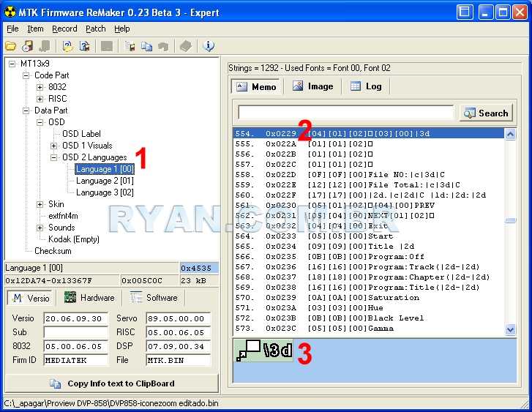This screenshot has width=532, height=412.
Task: Switch to the Software tab
Action: [x=154, y=298]
